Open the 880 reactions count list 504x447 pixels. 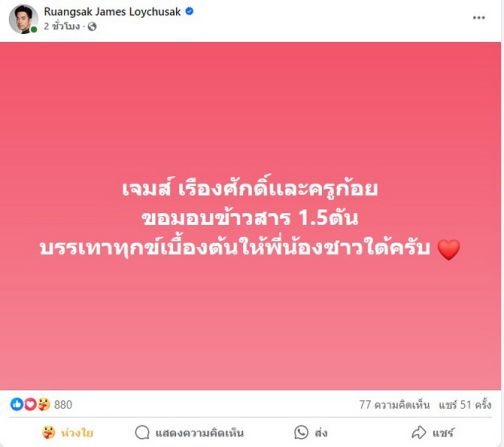[x=63, y=405]
